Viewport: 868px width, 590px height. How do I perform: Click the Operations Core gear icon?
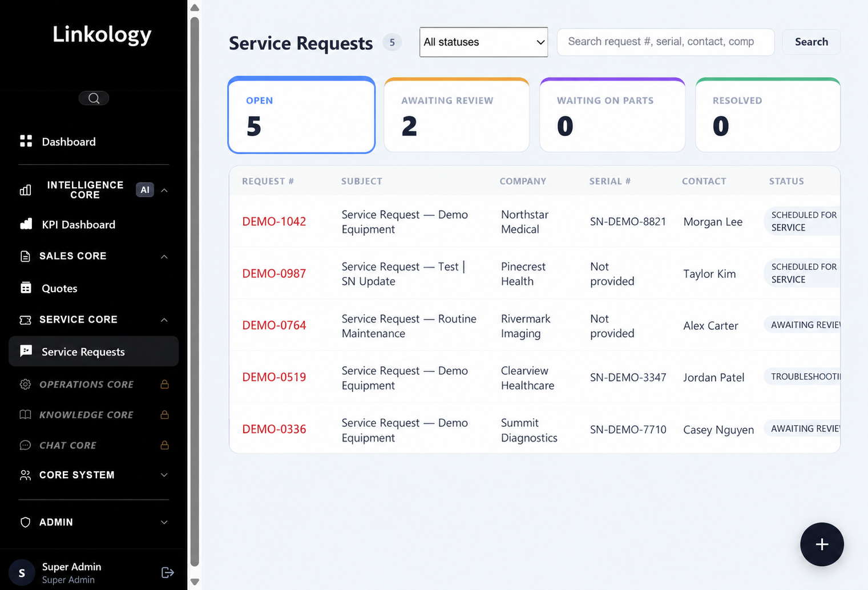[x=25, y=384]
